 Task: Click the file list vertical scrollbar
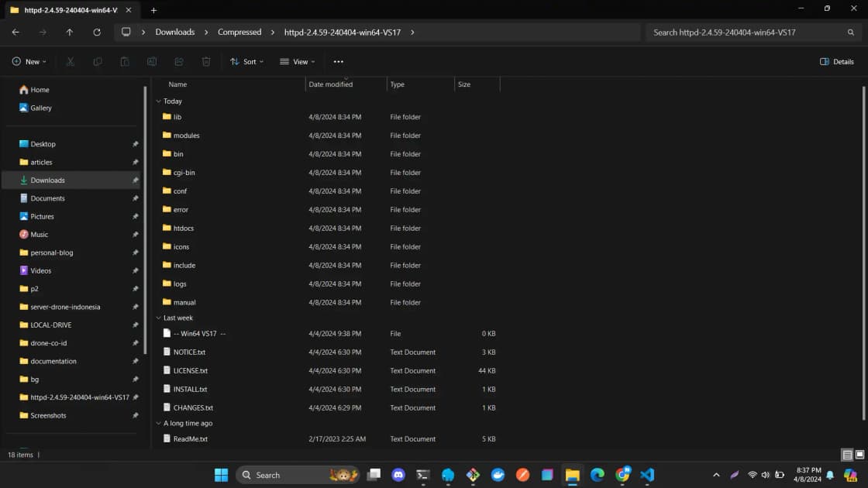pyautogui.click(x=863, y=253)
